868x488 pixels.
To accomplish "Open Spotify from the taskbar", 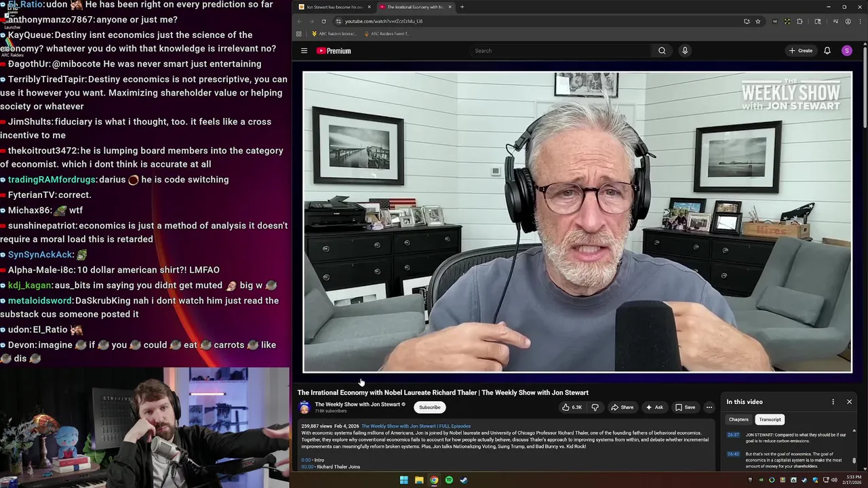I will [x=449, y=480].
